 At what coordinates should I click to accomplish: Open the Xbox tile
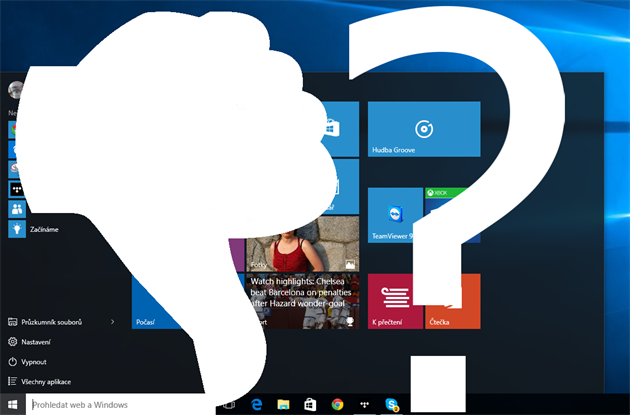click(x=452, y=215)
